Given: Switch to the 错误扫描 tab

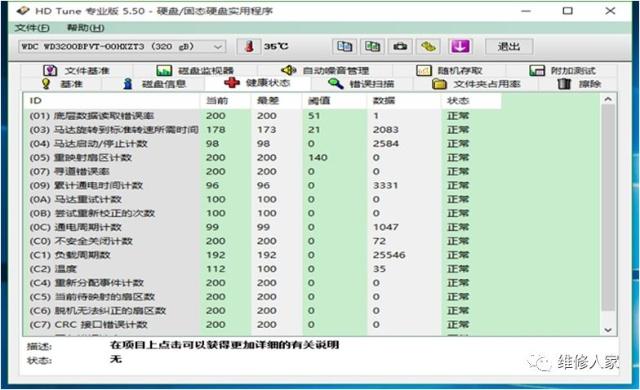Looking at the screenshot, I should coord(361,84).
